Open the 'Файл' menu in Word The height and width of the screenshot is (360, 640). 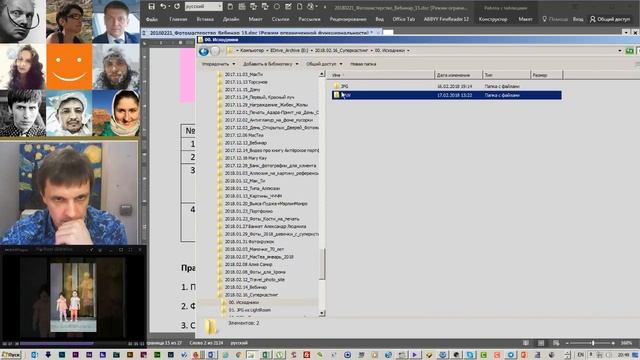(x=151, y=19)
